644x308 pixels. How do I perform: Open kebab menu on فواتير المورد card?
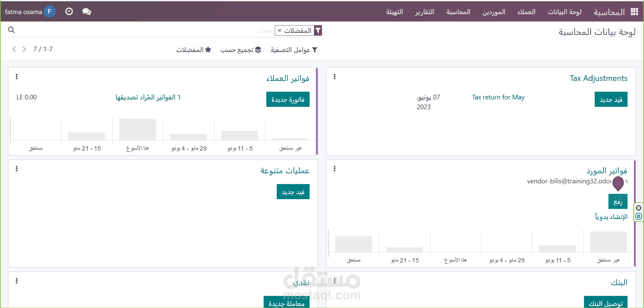334,169
